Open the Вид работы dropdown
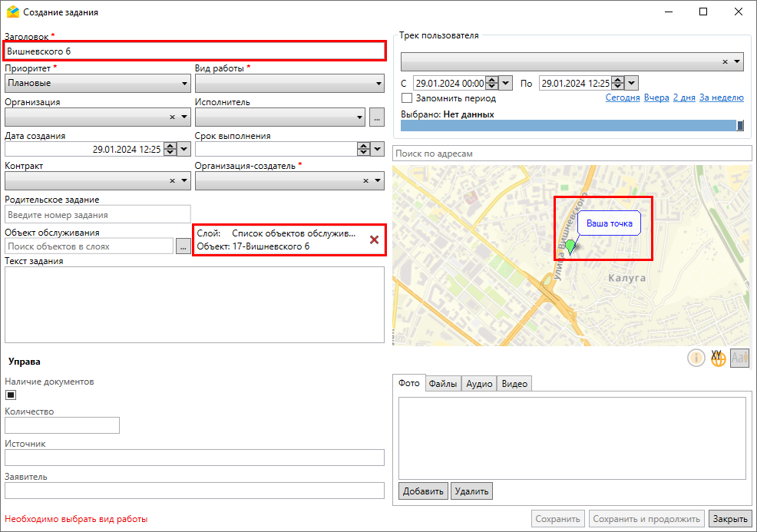 [x=378, y=84]
